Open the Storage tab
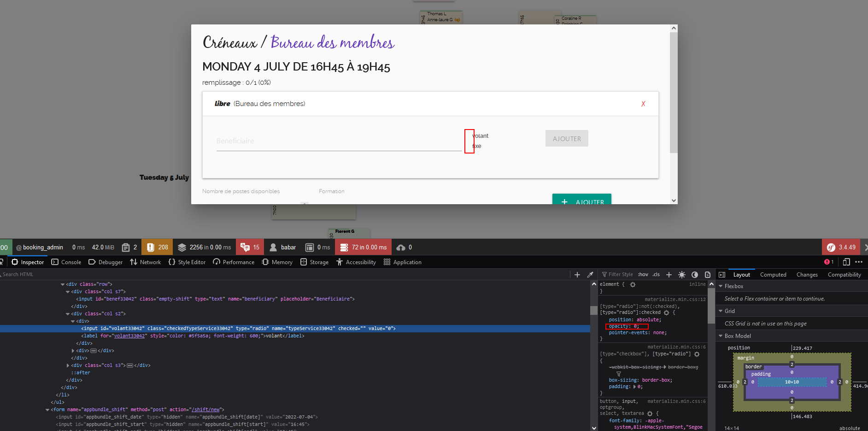Viewport: 868px width, 431px height. coord(315,262)
